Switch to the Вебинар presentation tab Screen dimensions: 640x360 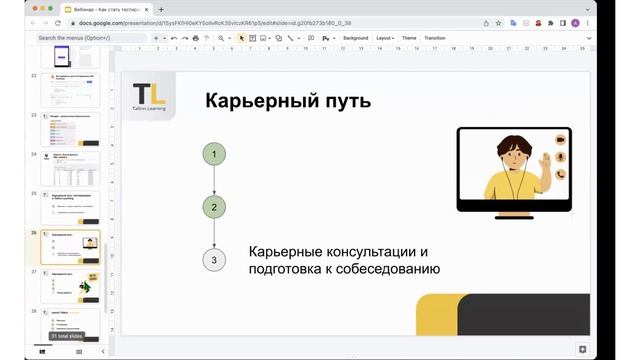(106, 9)
